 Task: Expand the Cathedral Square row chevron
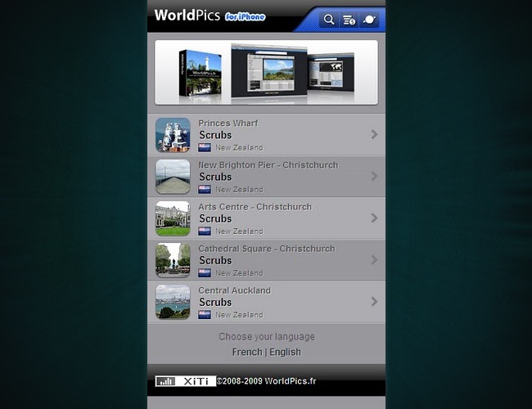(374, 260)
